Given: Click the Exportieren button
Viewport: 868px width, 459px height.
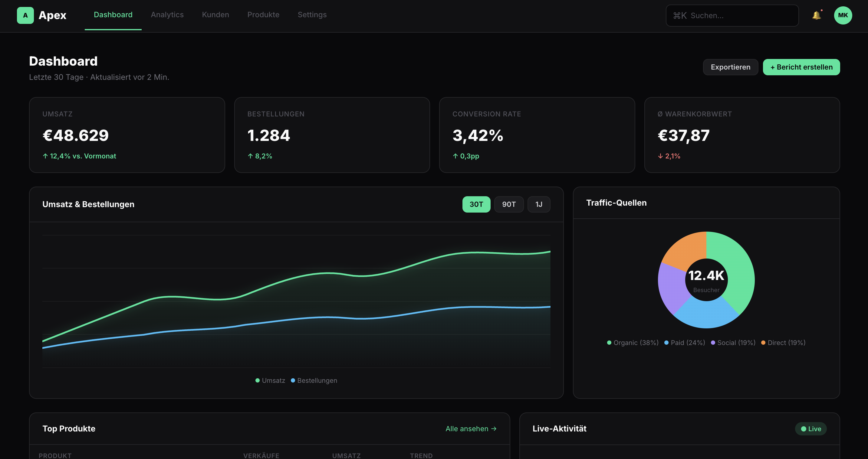Looking at the screenshot, I should click(730, 67).
